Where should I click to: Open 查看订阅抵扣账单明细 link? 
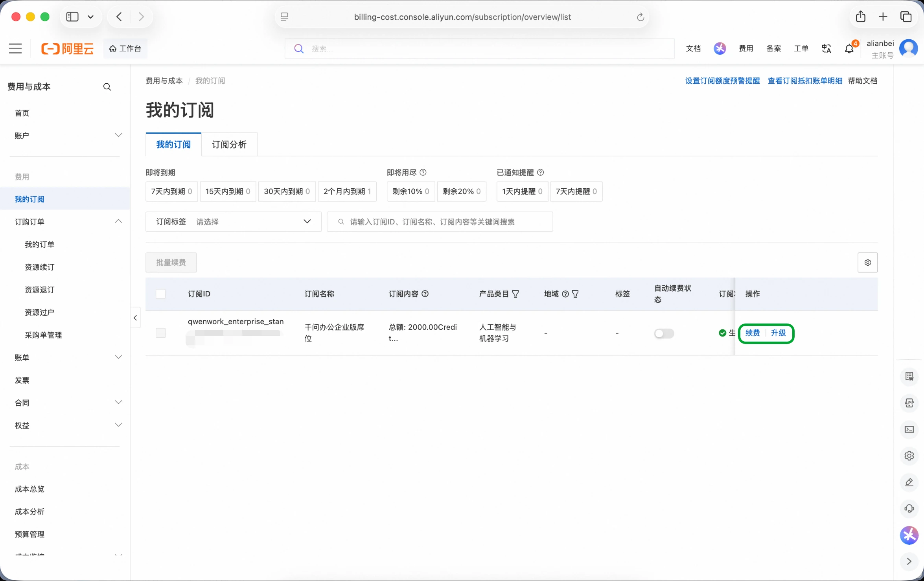(804, 81)
